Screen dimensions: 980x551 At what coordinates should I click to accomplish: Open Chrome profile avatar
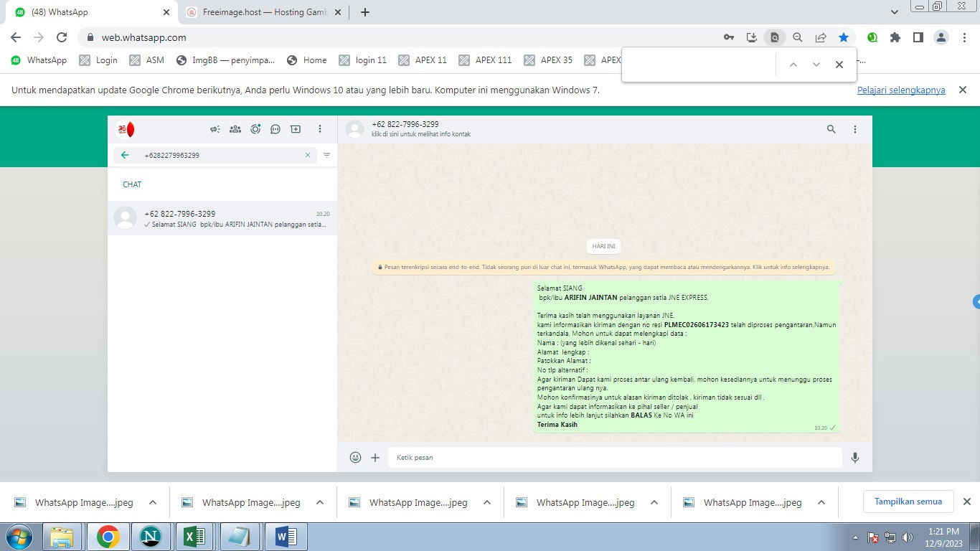point(941,37)
